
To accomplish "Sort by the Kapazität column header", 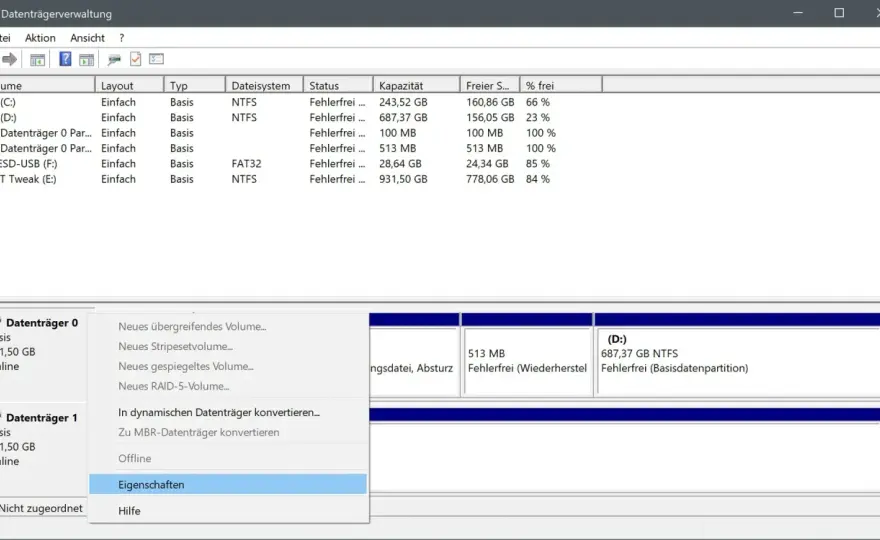I will coord(416,85).
